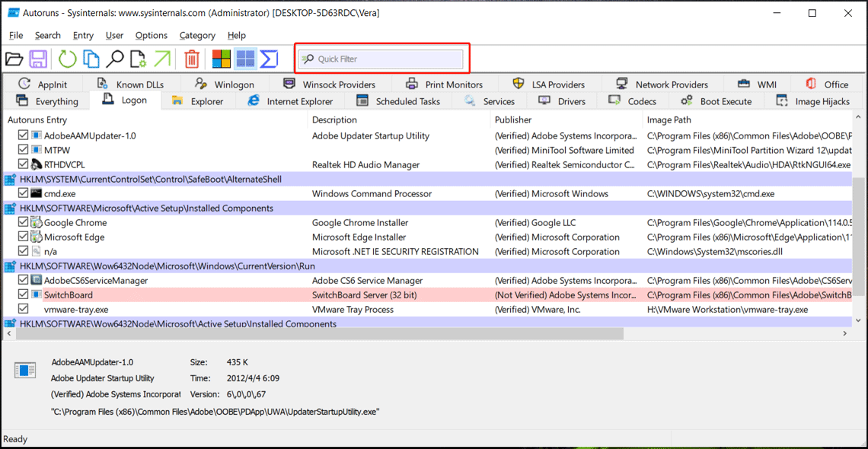Open the Category menu
The image size is (868, 449).
click(198, 35)
